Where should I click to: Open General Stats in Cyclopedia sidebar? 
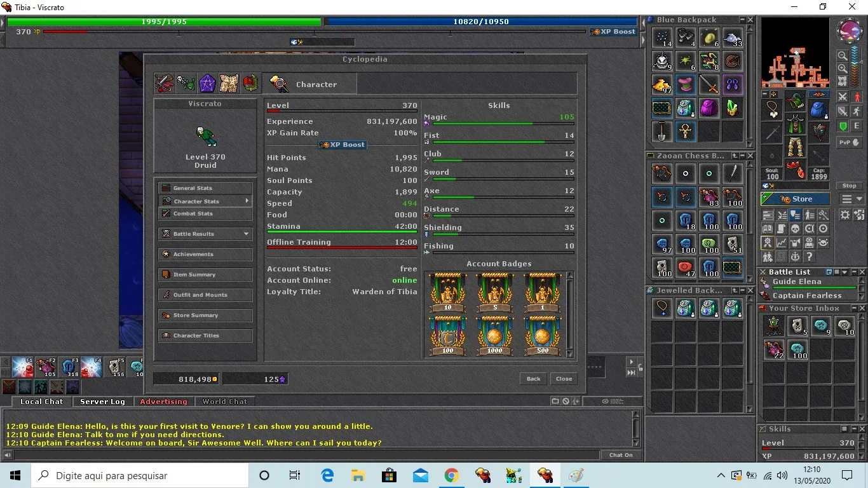coord(205,188)
